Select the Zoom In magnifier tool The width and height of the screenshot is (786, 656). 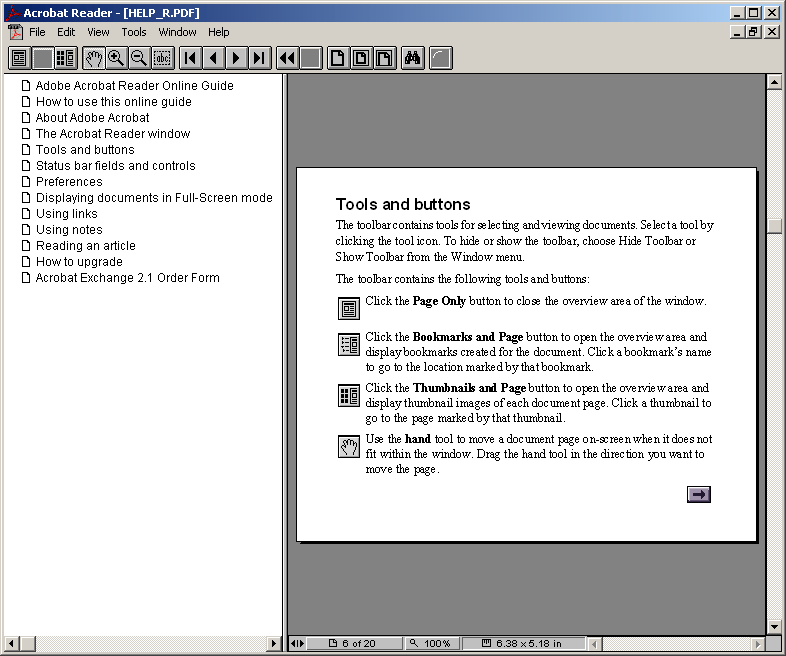click(x=116, y=58)
